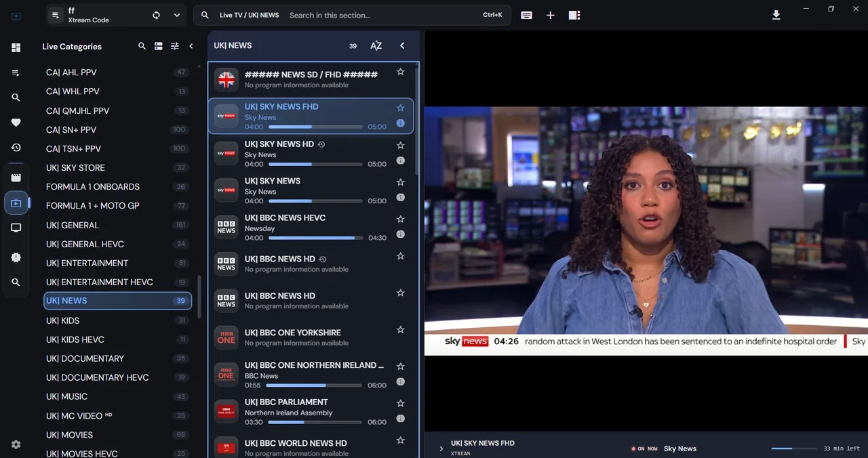Open sidebar search icon above the favorites heart
The width and height of the screenshot is (868, 458).
[x=16, y=98]
